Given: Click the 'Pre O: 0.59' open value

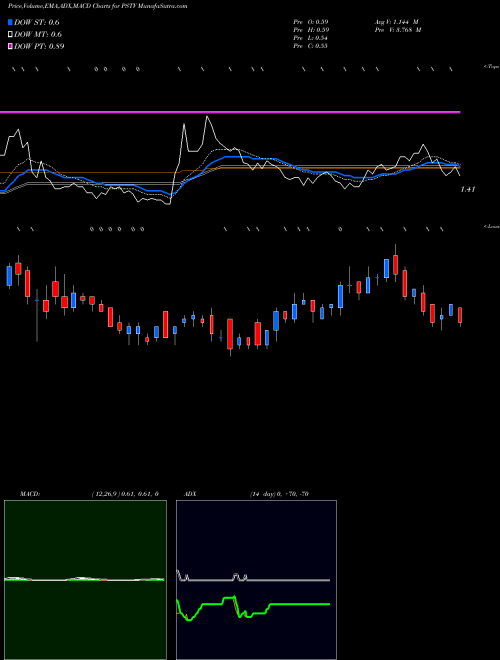Looking at the screenshot, I should [x=311, y=21].
